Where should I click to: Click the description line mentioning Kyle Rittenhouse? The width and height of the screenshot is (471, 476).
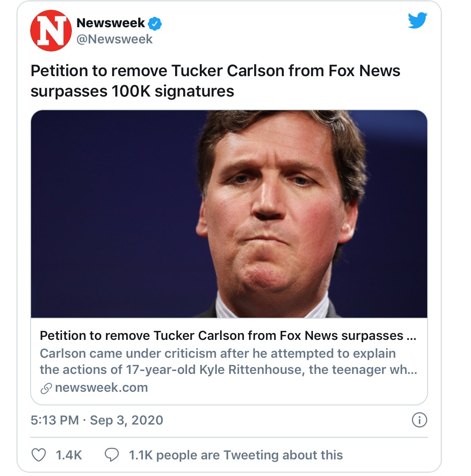click(228, 370)
